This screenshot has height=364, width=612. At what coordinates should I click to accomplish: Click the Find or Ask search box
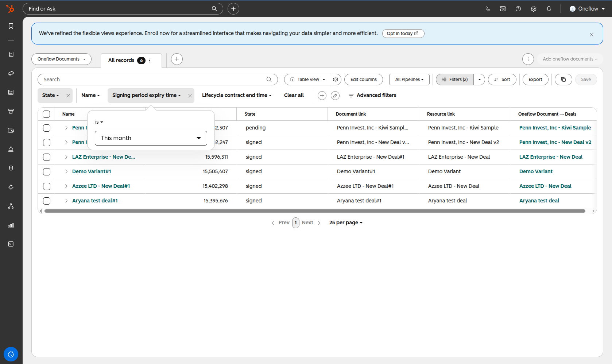pos(123,9)
